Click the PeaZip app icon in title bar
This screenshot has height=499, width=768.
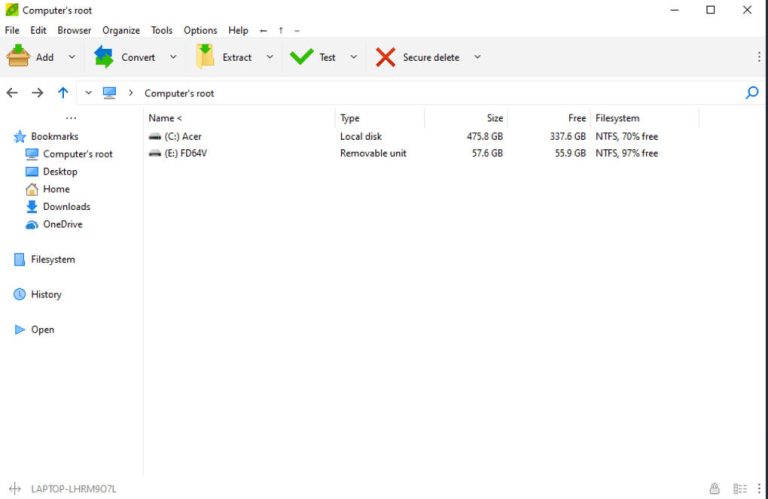pos(12,10)
